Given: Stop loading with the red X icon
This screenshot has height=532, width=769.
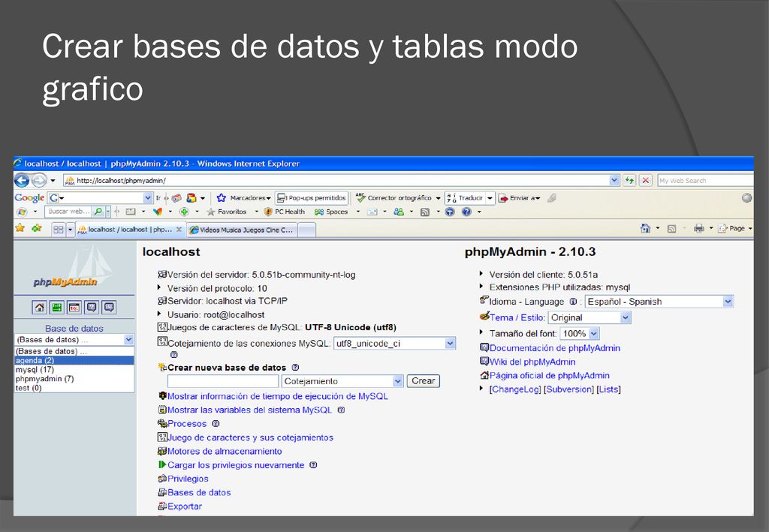Looking at the screenshot, I should click(646, 181).
